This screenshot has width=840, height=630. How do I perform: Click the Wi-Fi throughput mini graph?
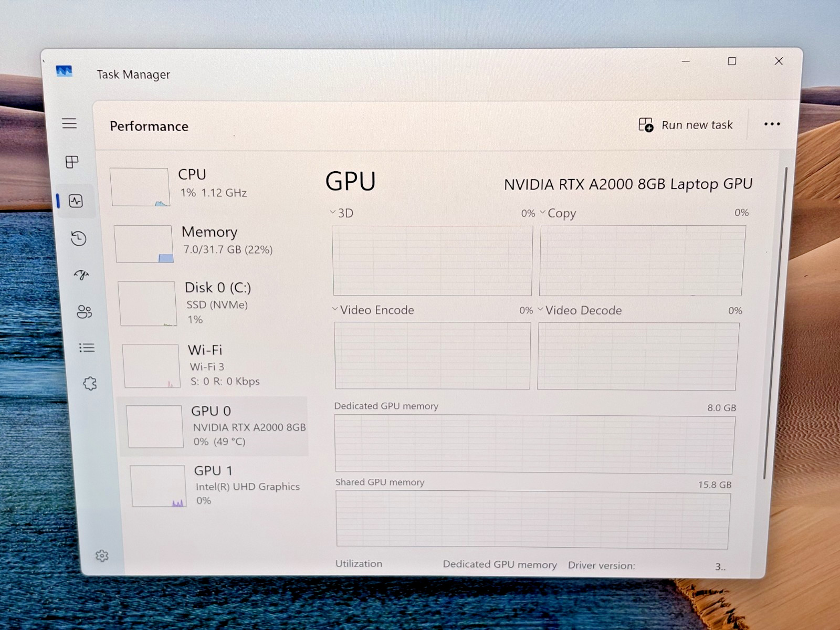[x=151, y=366]
